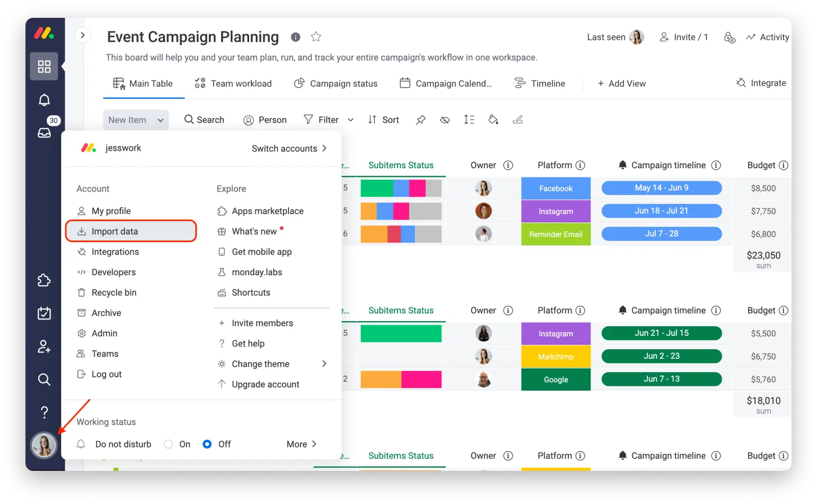Open My Work calendar-check icon in sidebar

[x=44, y=313]
